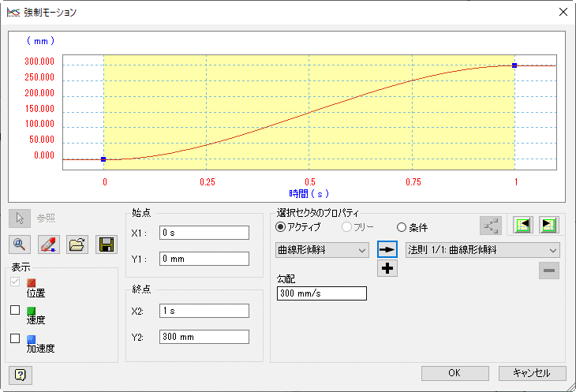
Task: Open the 曲線形傾斜 law type dropdown
Action: [322, 250]
